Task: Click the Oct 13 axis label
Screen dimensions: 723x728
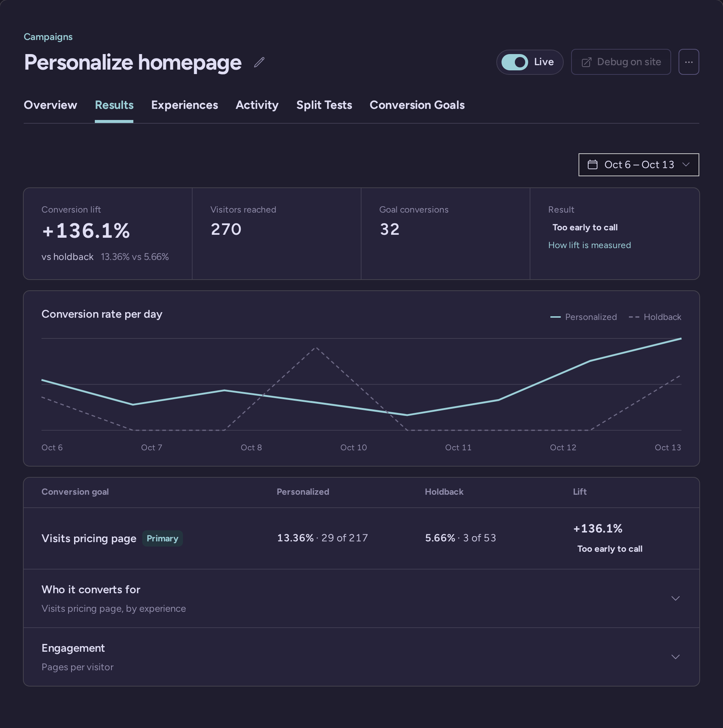Action: click(667, 447)
